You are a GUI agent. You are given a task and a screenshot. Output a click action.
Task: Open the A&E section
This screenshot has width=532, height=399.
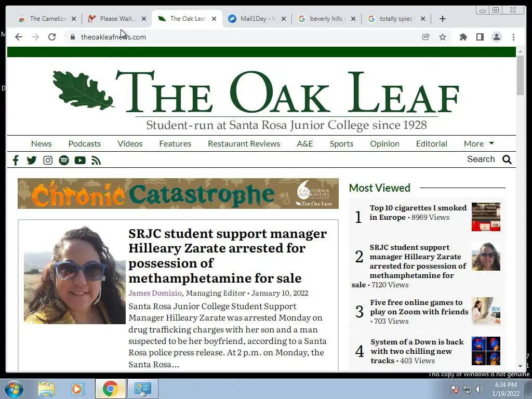tap(304, 143)
